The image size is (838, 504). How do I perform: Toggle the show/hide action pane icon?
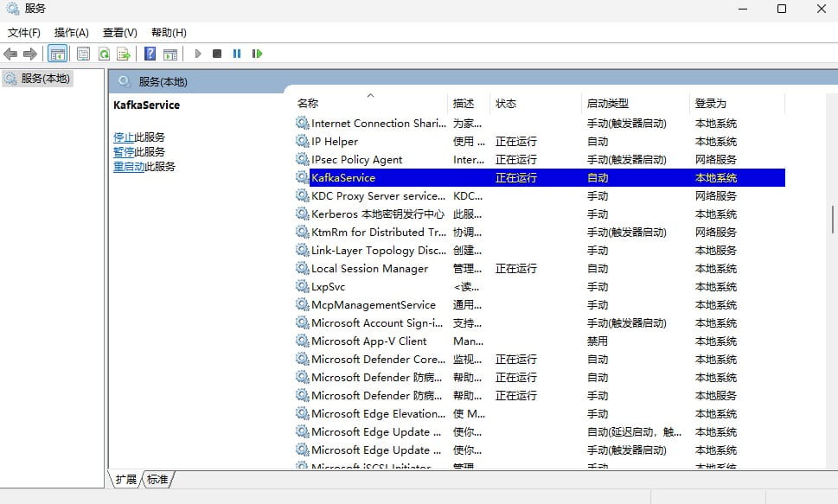pyautogui.click(x=170, y=54)
